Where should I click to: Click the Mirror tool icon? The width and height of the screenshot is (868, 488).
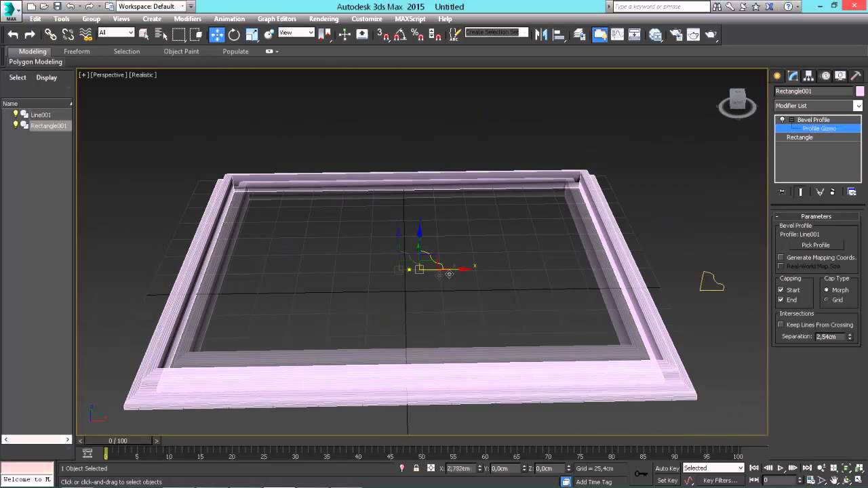541,35
